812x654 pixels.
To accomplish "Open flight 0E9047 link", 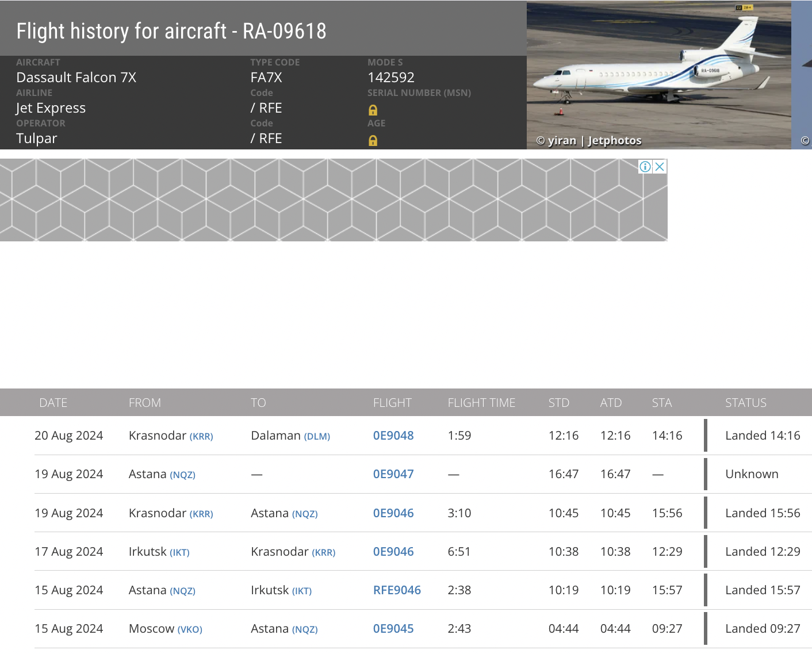I will (393, 474).
